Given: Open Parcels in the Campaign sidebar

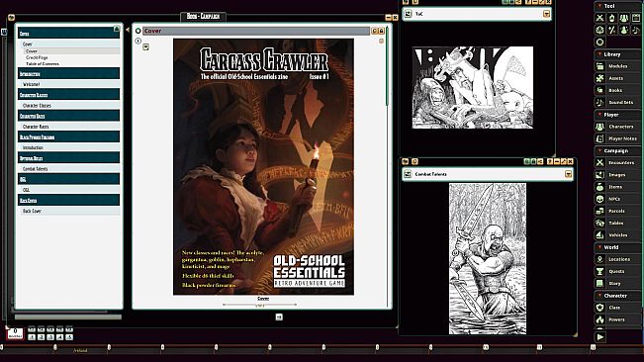Looking at the screenshot, I should click(617, 211).
